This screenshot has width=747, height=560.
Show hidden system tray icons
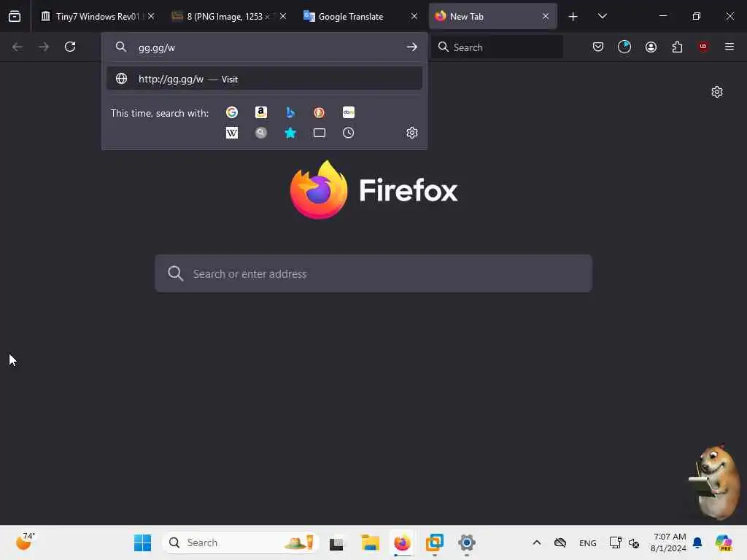[537, 542]
